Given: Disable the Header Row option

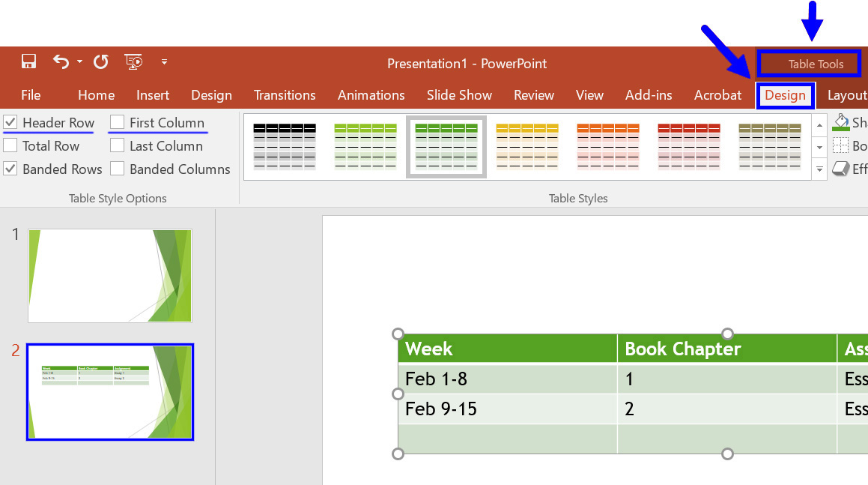Looking at the screenshot, I should click(10, 122).
